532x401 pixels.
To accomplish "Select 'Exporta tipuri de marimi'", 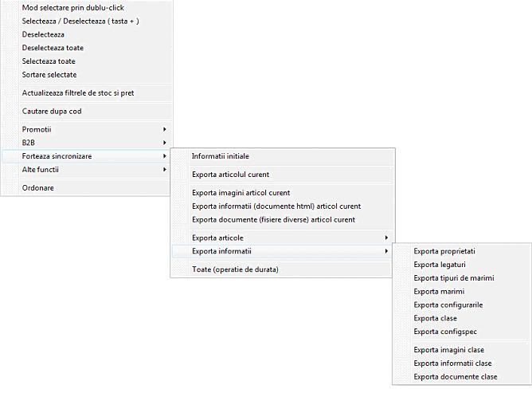I will click(454, 278).
